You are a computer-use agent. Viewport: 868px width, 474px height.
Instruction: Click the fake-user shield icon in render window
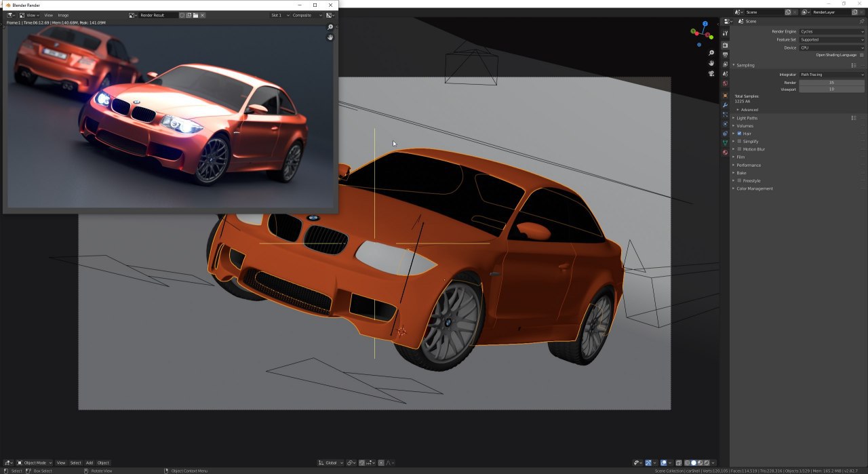pos(182,15)
